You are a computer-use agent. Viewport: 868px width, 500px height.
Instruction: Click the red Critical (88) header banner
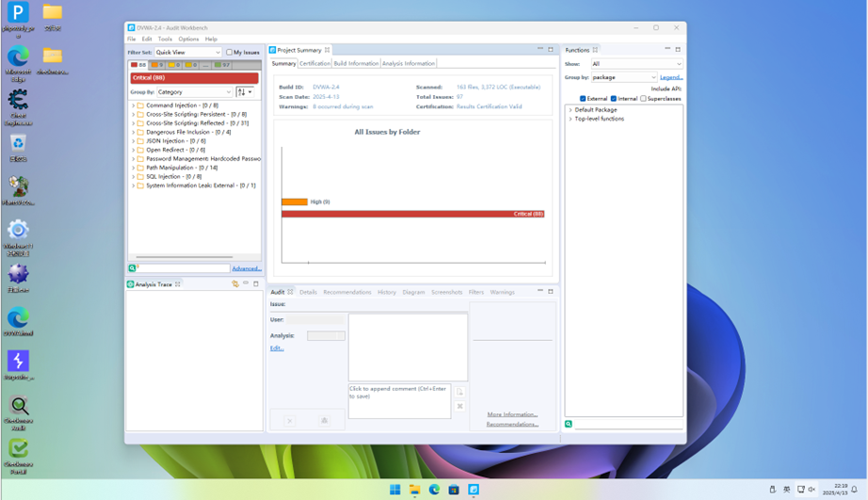click(194, 78)
